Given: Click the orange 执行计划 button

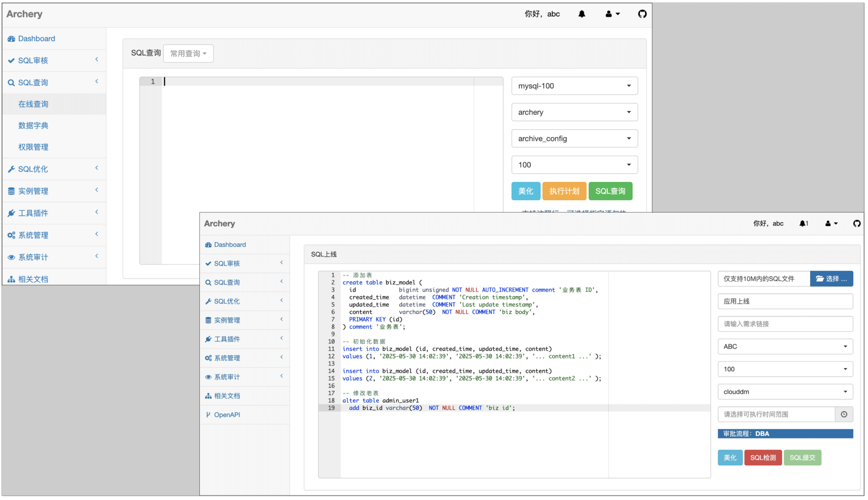Looking at the screenshot, I should point(564,191).
